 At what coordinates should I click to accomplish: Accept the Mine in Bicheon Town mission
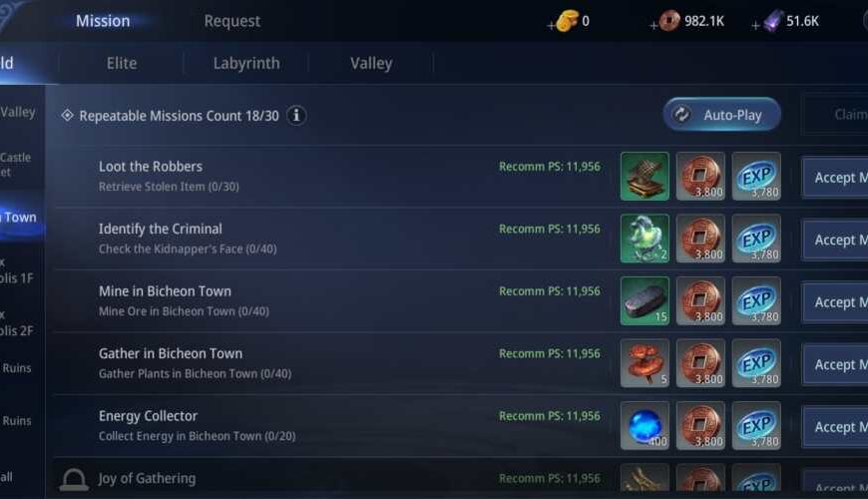pyautogui.click(x=835, y=301)
